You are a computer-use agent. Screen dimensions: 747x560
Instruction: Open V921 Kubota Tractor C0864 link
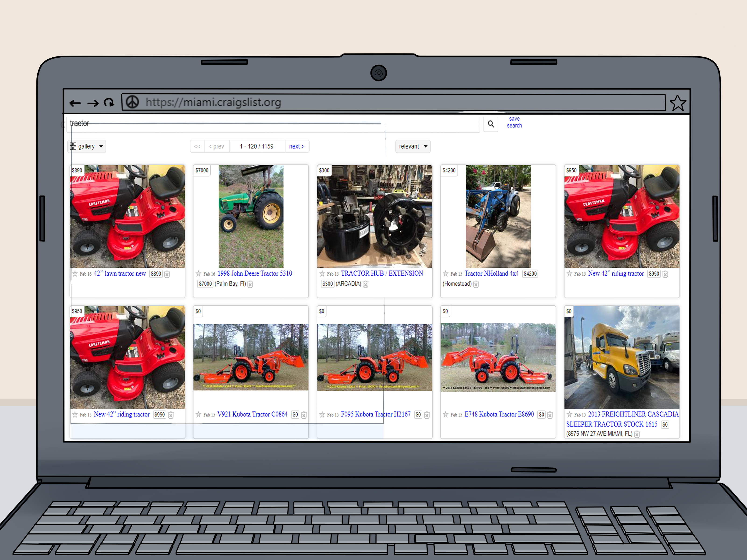click(x=252, y=414)
